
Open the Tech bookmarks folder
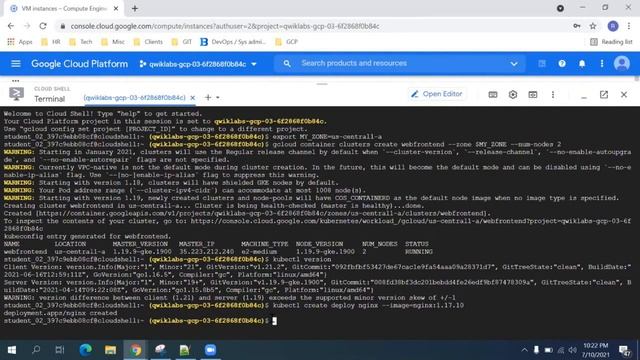(81, 42)
